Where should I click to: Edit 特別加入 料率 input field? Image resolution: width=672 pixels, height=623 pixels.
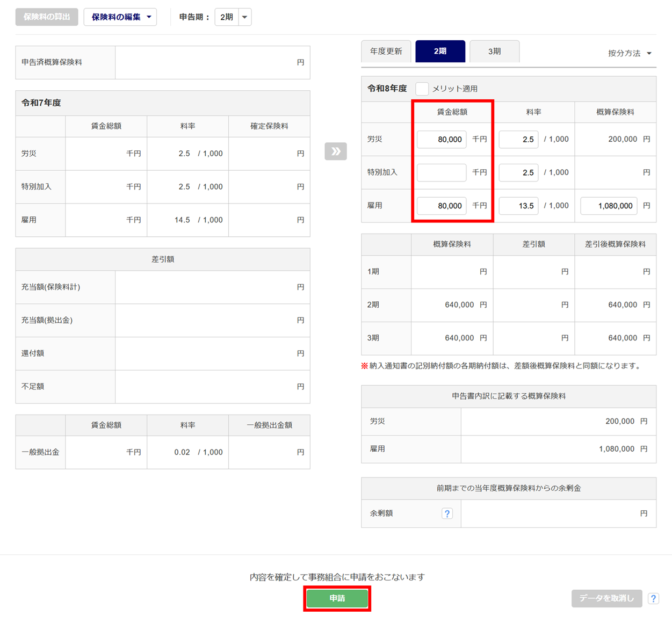[518, 172]
